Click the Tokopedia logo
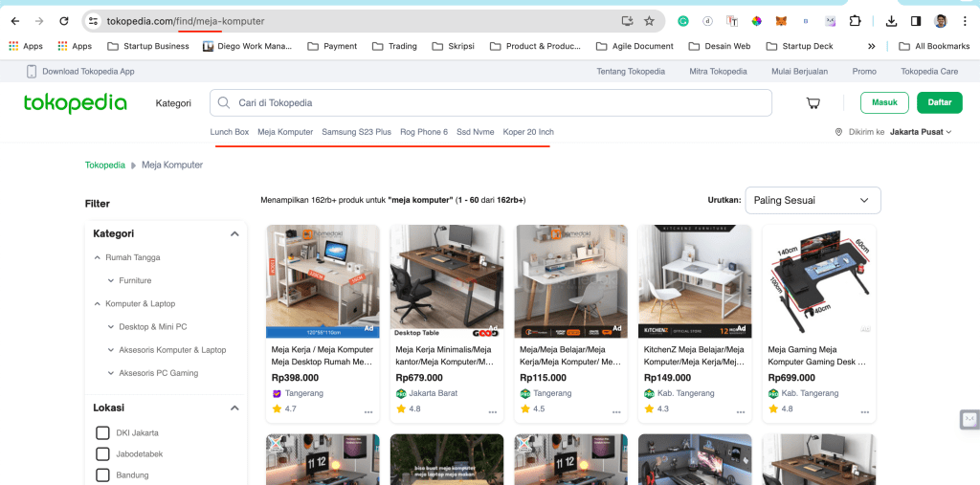The height and width of the screenshot is (485, 980). pyautogui.click(x=75, y=103)
